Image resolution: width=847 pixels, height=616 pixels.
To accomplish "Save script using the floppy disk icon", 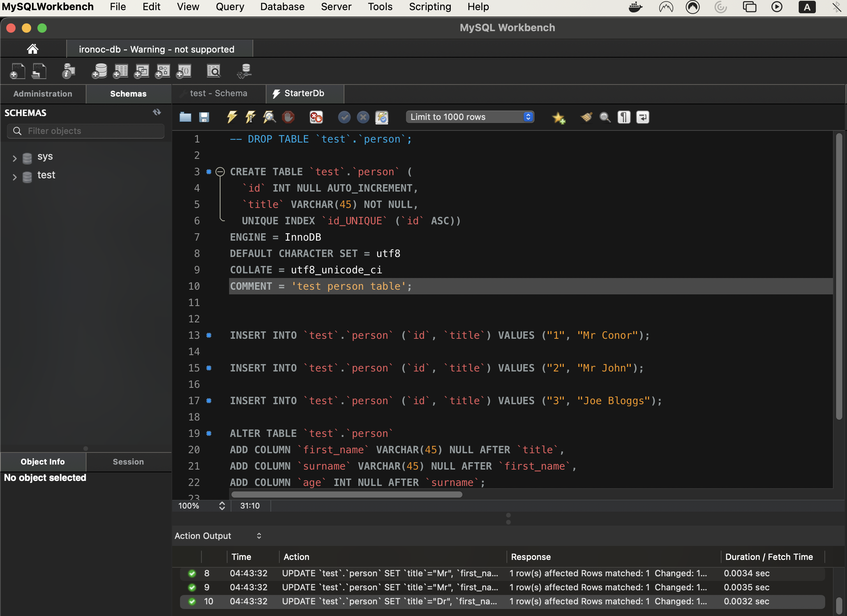I will coord(204,117).
